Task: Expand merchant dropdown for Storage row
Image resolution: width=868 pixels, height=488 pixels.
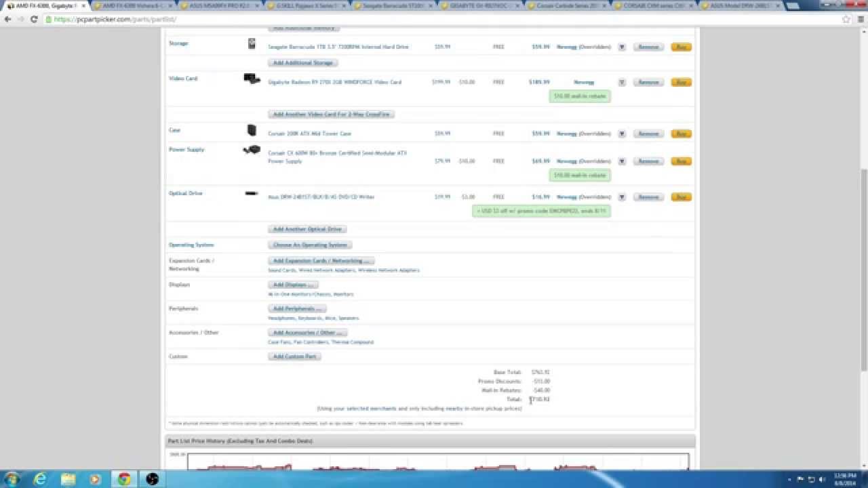Action: (622, 47)
